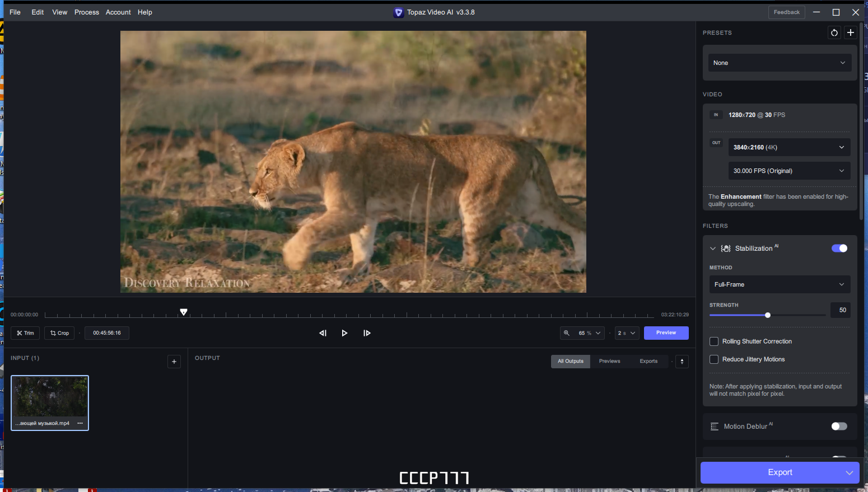The image size is (868, 492).
Task: Open the Process menu
Action: point(87,12)
